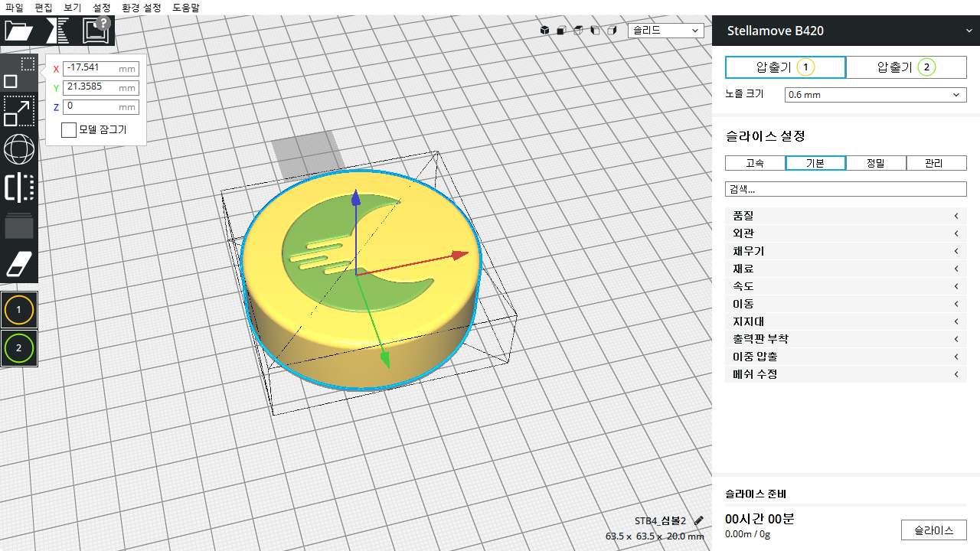Click the blue Z-axis arrow handle
The image size is (980, 551).
355,199
